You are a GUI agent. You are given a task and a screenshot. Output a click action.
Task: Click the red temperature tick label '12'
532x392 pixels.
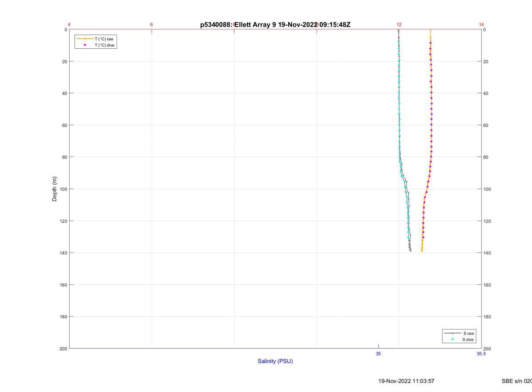(x=399, y=24)
